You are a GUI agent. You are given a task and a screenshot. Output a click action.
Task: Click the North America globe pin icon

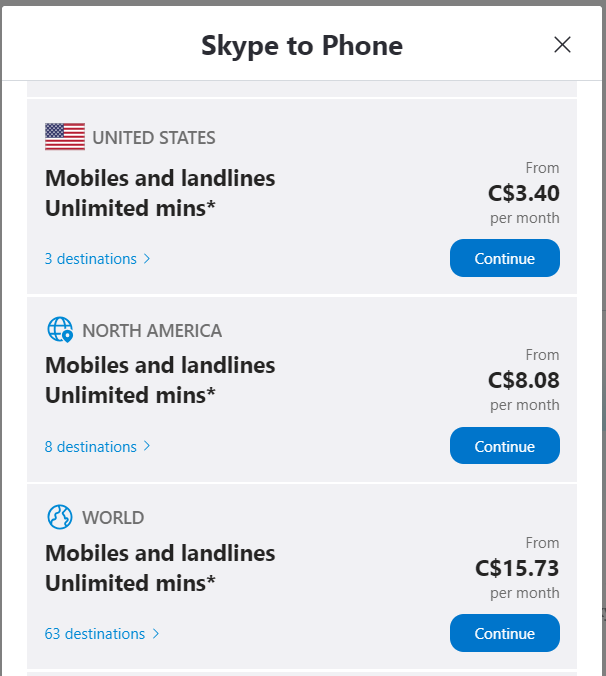[60, 330]
